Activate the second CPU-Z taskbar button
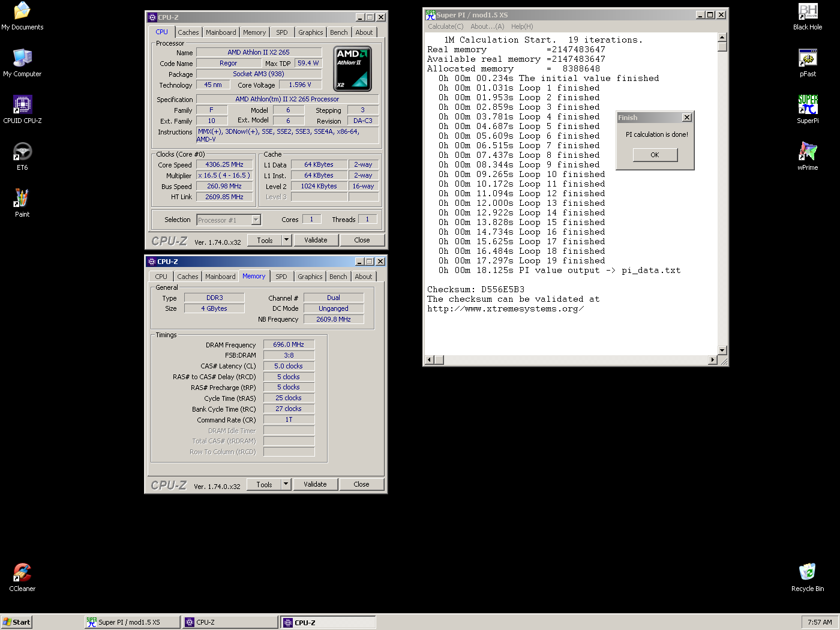Viewport: 840px width, 630px height. pos(328,622)
